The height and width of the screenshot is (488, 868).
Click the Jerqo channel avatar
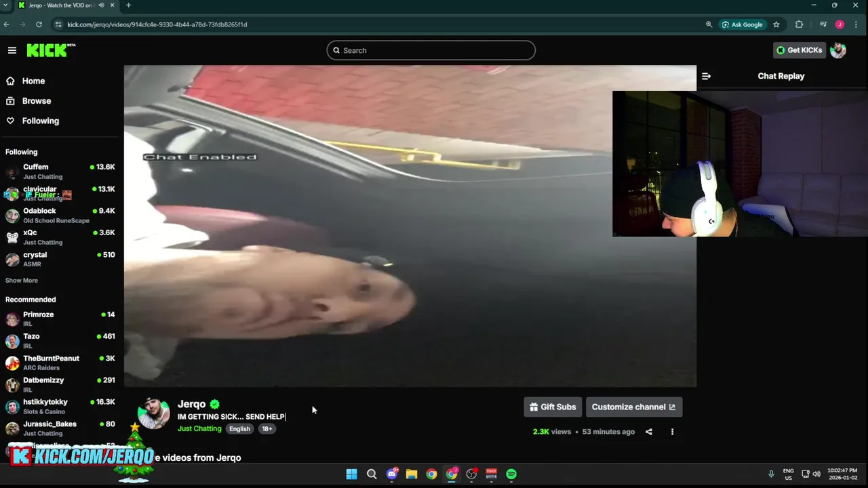point(154,413)
